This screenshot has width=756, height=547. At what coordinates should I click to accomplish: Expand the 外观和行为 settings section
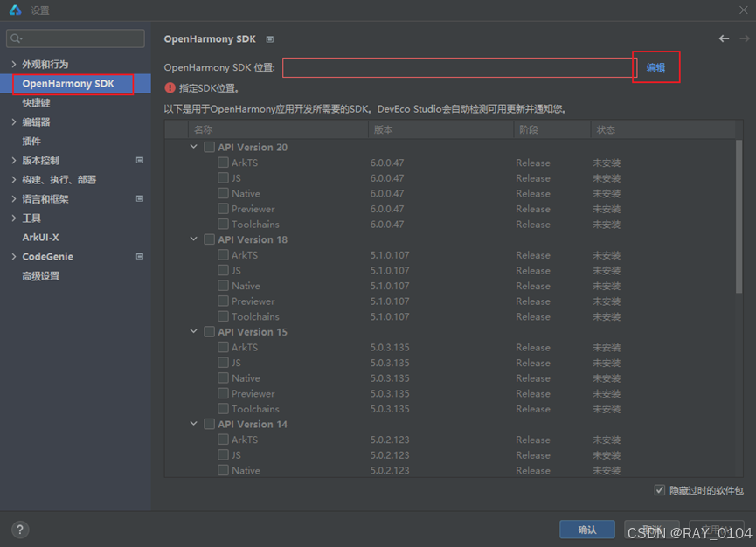point(13,64)
